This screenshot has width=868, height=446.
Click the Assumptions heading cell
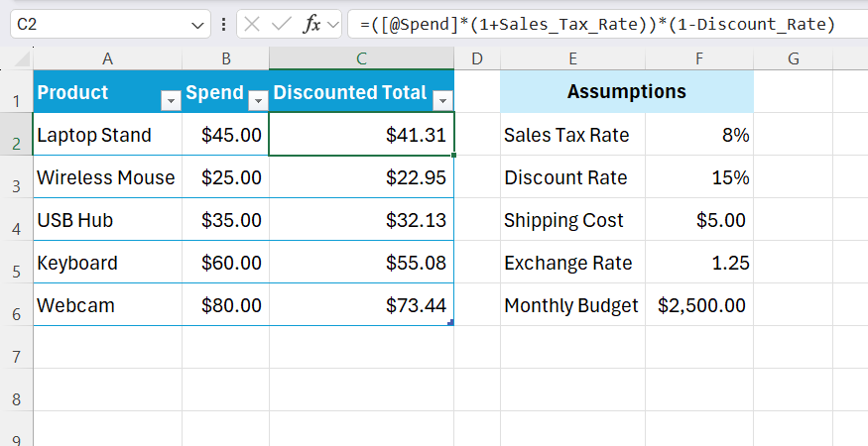click(x=627, y=92)
